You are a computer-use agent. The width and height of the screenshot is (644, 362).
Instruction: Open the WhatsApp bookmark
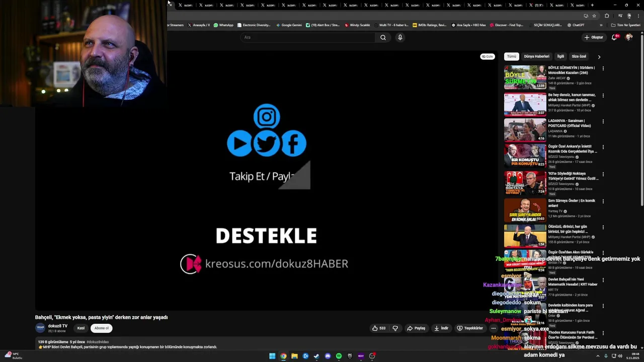[223, 25]
